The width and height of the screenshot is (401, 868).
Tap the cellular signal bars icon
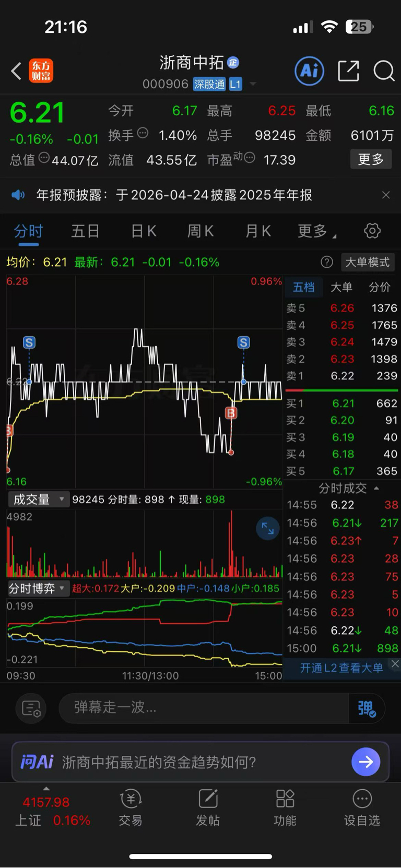tap(303, 27)
